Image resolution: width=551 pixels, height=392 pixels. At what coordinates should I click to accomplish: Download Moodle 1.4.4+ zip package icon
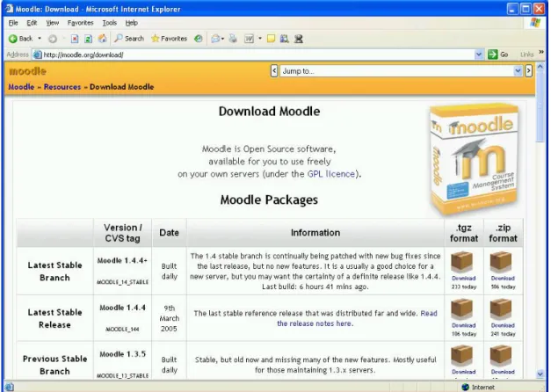tap(501, 262)
